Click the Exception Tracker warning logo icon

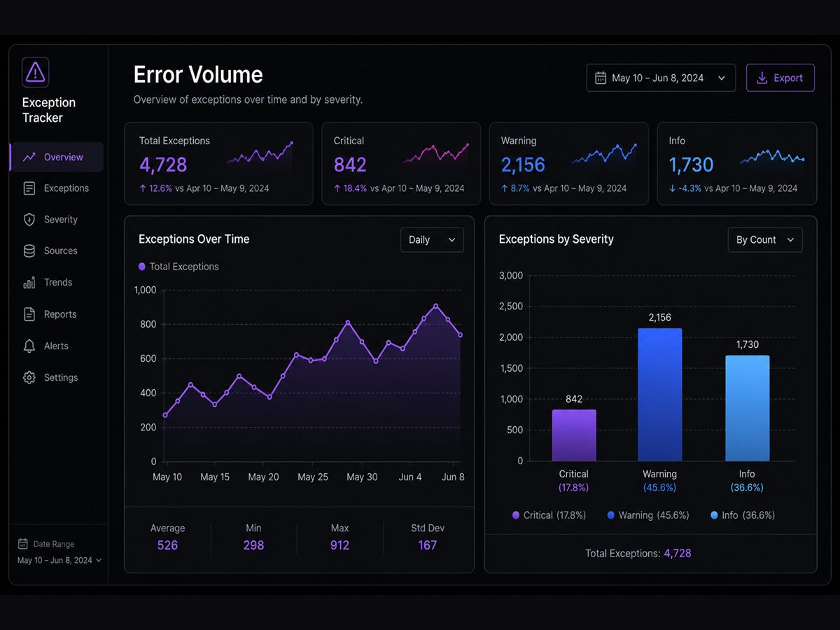coord(35,72)
